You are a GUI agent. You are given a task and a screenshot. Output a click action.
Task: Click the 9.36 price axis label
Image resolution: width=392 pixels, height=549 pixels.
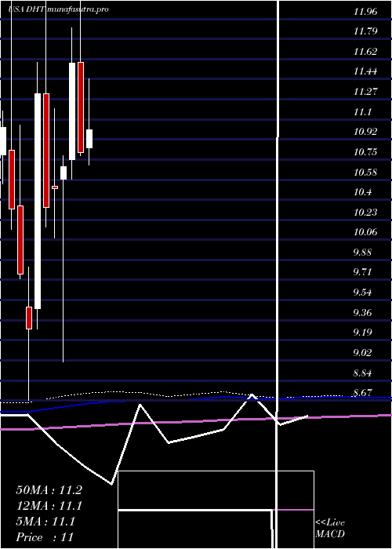(362, 313)
